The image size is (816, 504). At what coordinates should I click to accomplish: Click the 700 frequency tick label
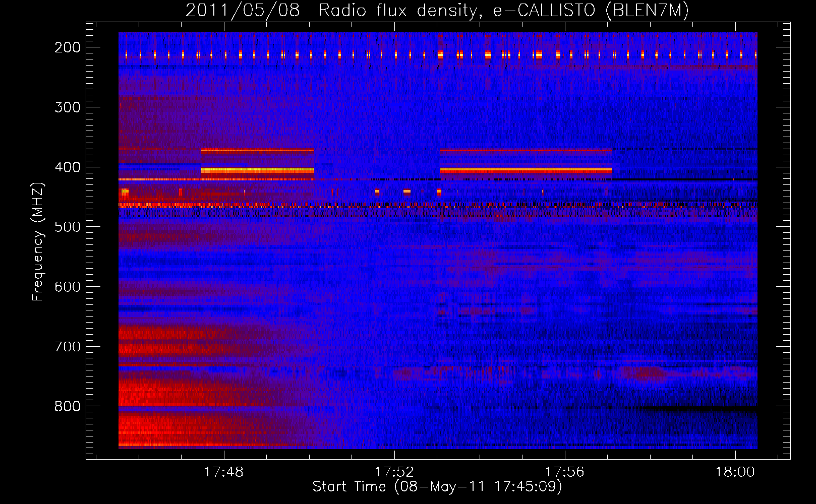click(x=68, y=347)
